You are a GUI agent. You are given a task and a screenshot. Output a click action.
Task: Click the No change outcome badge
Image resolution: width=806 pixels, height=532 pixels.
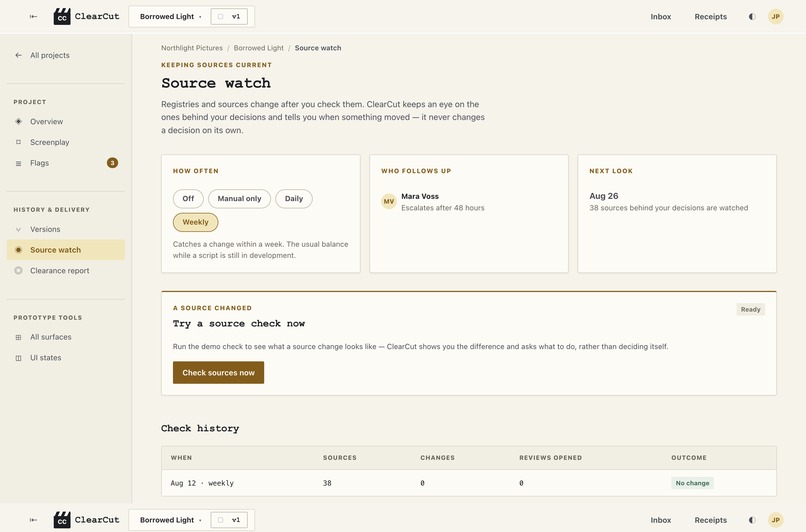point(692,483)
